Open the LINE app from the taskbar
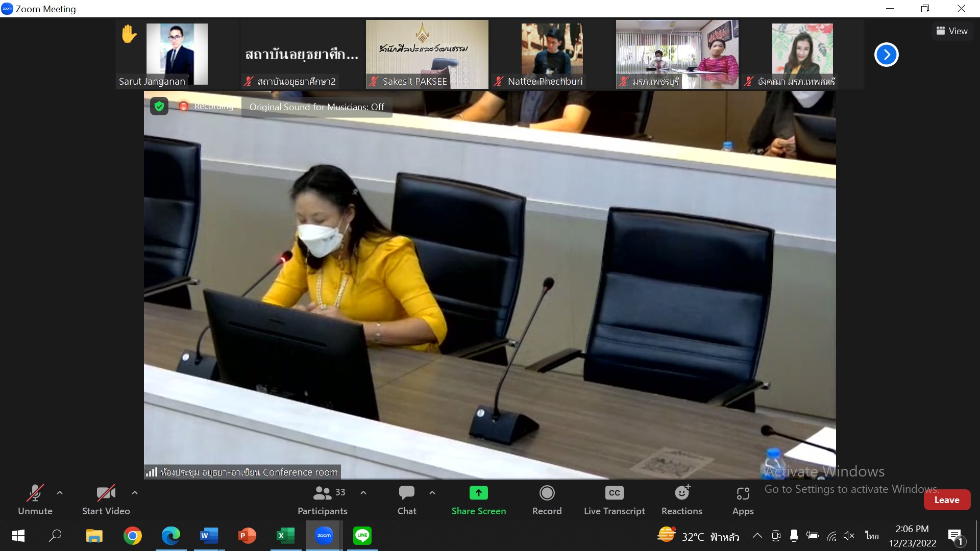Image resolution: width=980 pixels, height=551 pixels. [x=362, y=536]
